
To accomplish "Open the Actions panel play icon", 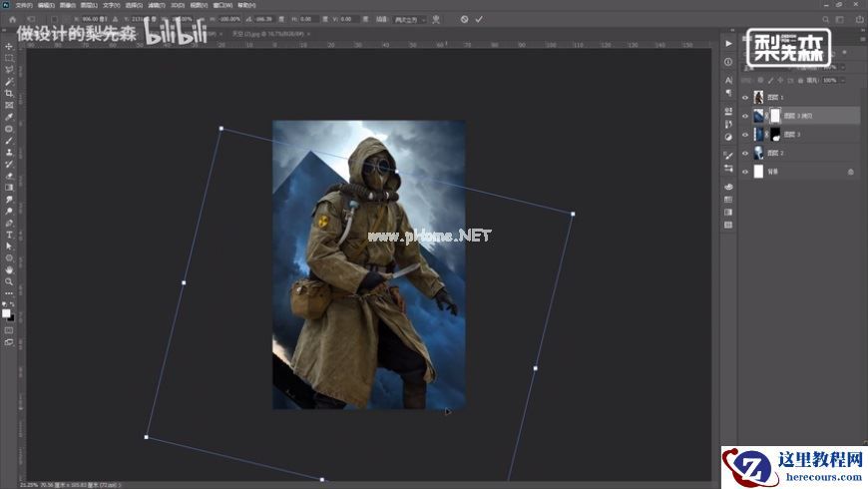I will tap(728, 44).
